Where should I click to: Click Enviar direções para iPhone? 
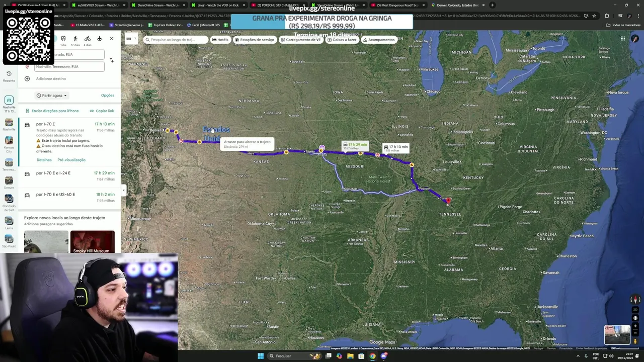coord(52,111)
